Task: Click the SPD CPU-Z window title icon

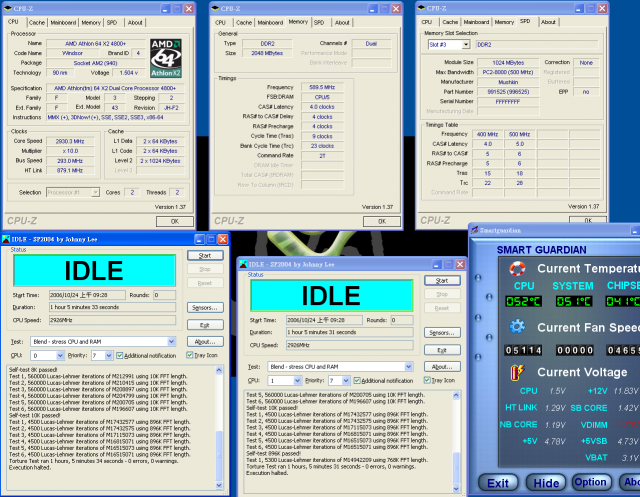Action: click(421, 8)
